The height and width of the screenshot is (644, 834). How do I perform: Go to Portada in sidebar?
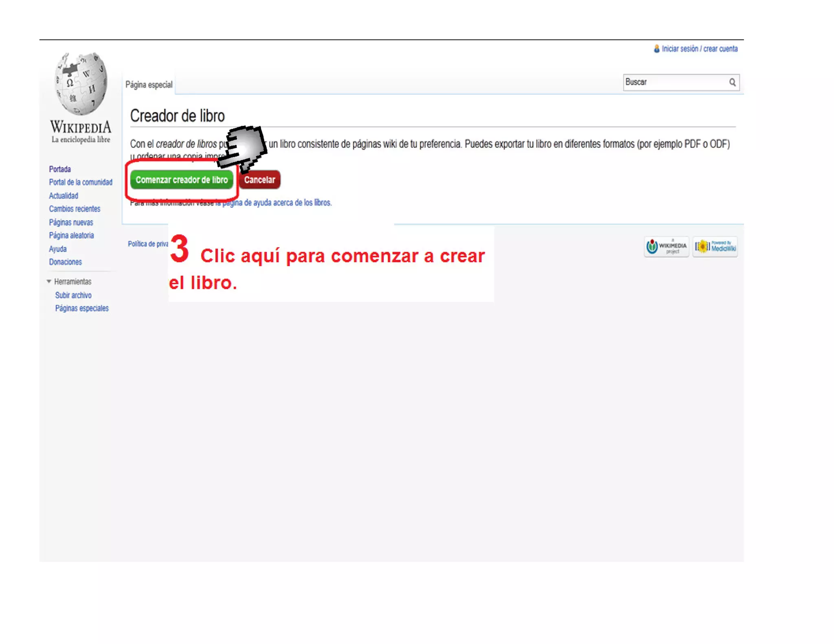point(60,169)
